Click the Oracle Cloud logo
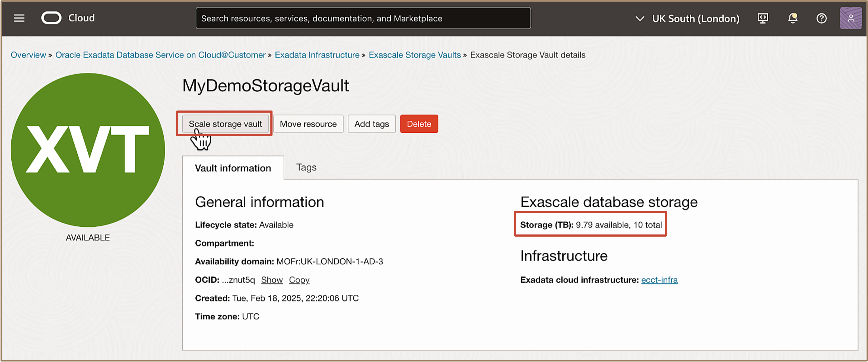Viewport: 868px width, 362px height. tap(52, 18)
